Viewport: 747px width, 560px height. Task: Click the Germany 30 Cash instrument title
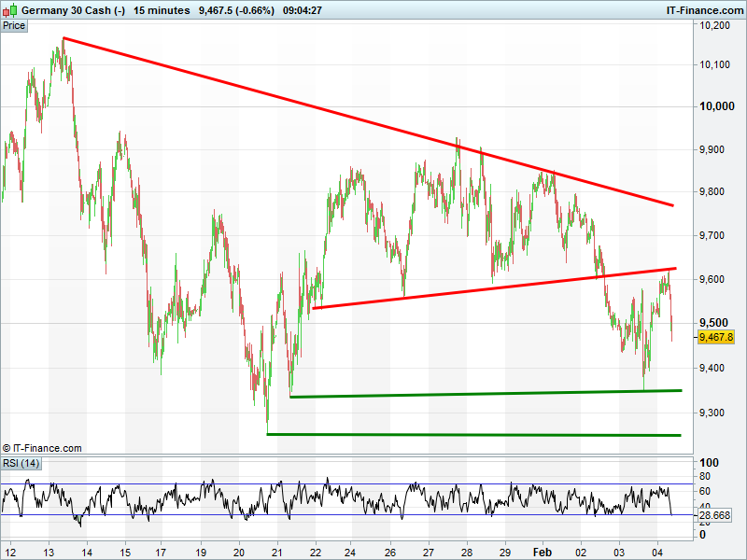[x=73, y=10]
